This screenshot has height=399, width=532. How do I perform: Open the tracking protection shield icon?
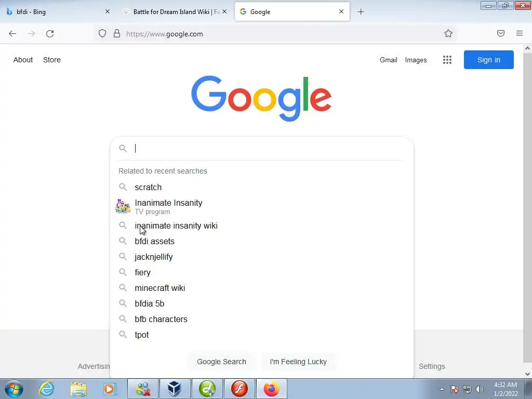tap(102, 34)
